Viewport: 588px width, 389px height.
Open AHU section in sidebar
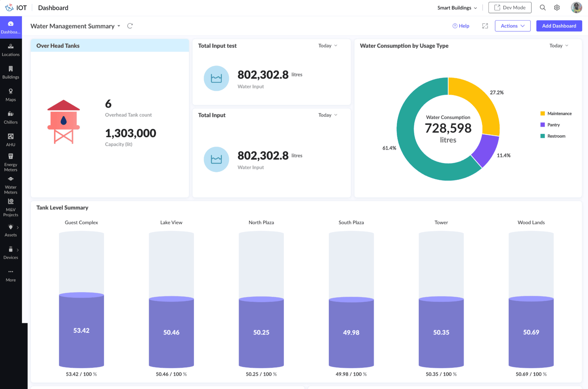[x=11, y=140]
